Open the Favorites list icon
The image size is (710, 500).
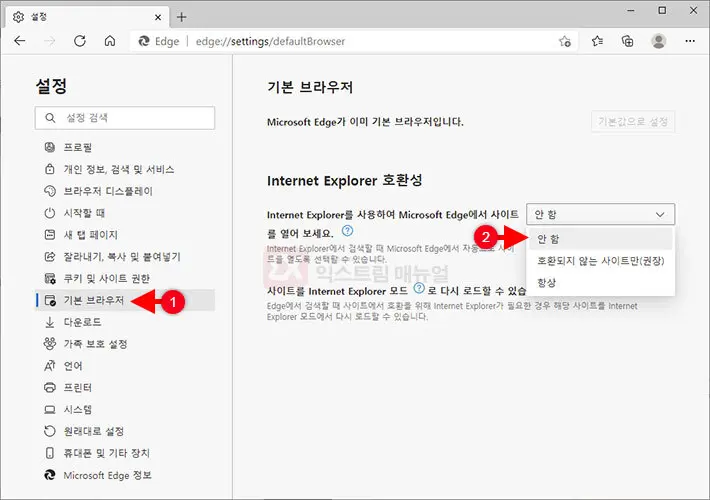coord(597,41)
